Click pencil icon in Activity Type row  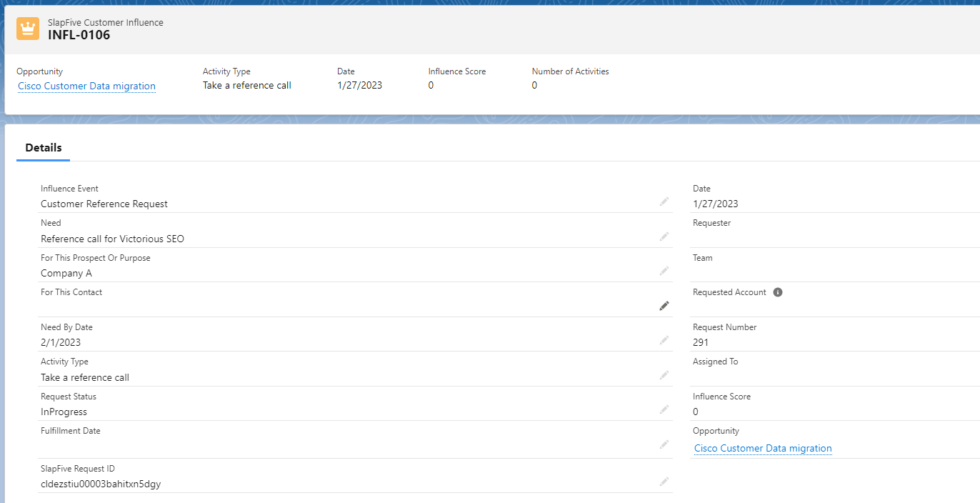(x=664, y=375)
